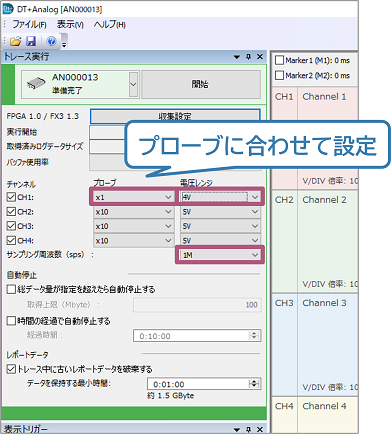Open the CH4 probe x10 dropdown
The height and width of the screenshot is (434, 391).
click(x=133, y=240)
